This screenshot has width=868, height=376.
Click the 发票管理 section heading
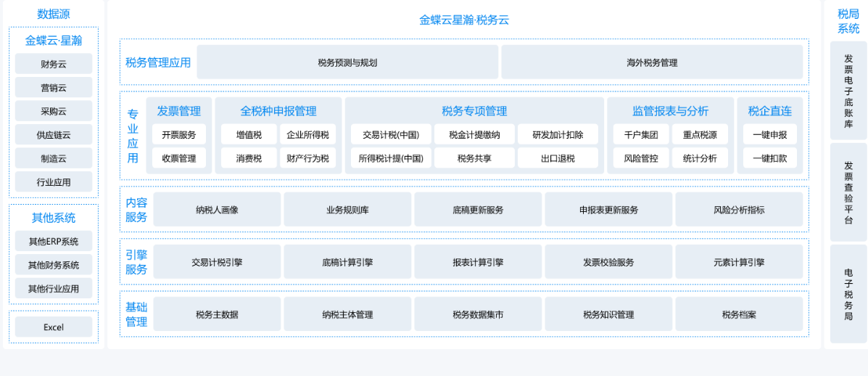coord(179,111)
